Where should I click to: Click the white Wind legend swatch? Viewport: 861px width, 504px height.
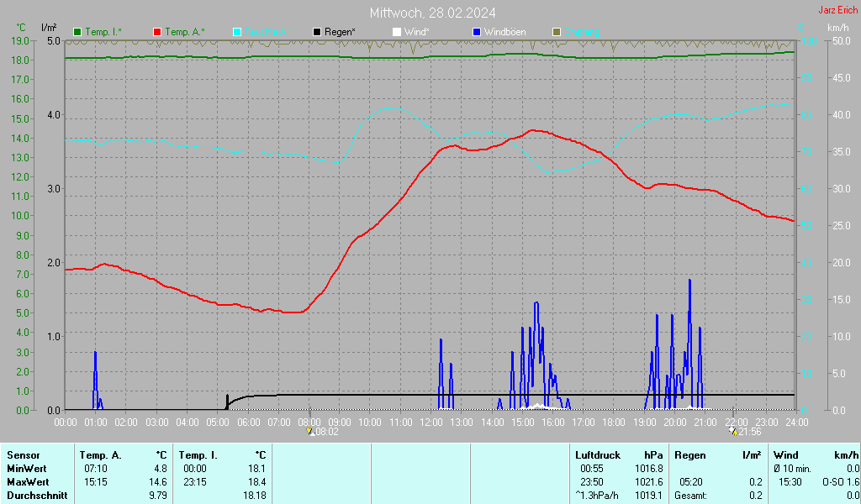[x=397, y=33]
